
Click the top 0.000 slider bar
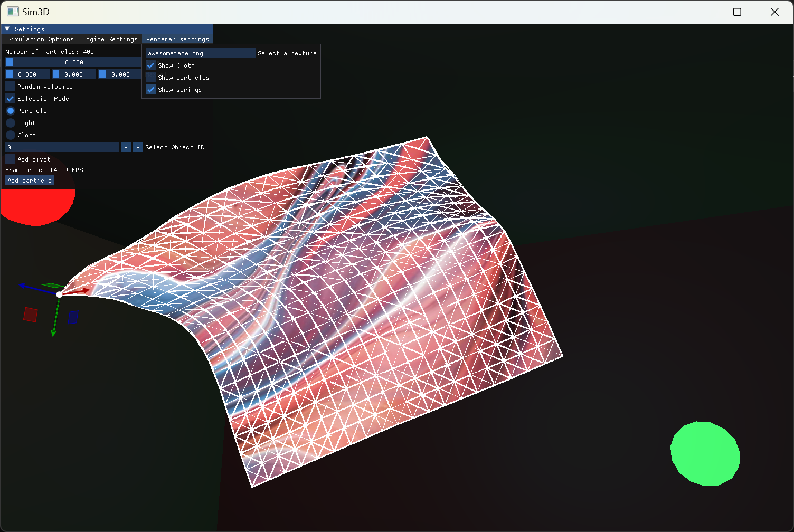(x=73, y=62)
